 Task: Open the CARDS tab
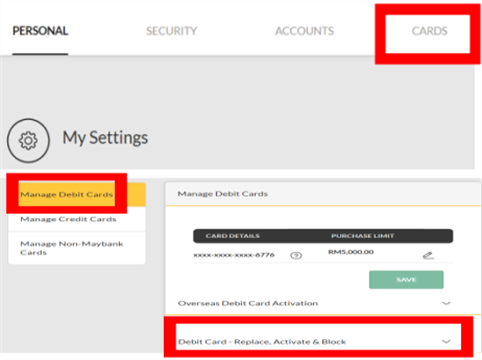[429, 31]
